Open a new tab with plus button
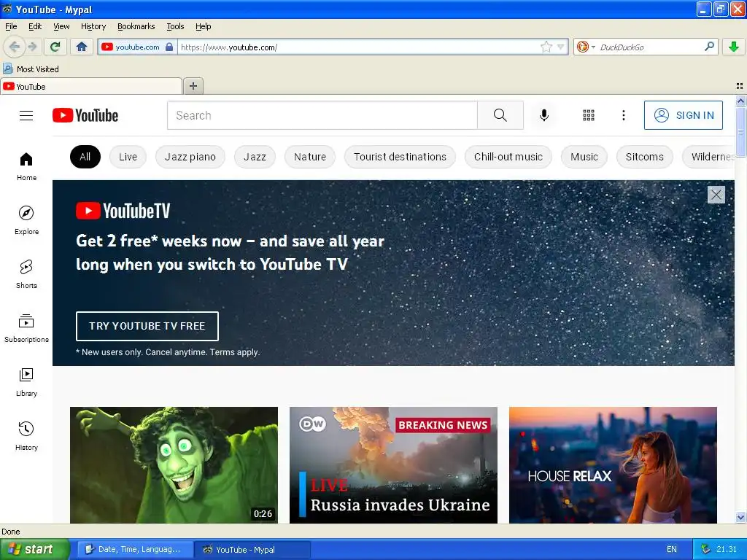This screenshot has height=560, width=747. 193,86
